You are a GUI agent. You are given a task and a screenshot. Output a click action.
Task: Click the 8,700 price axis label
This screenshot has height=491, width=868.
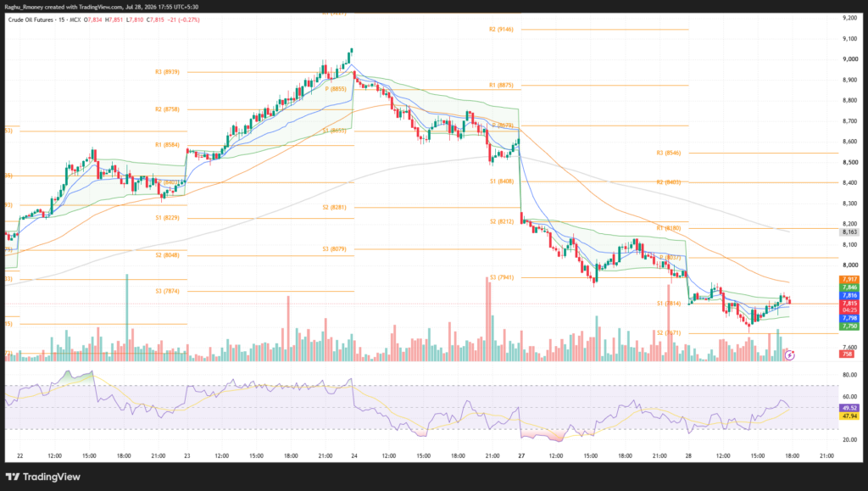pyautogui.click(x=849, y=121)
